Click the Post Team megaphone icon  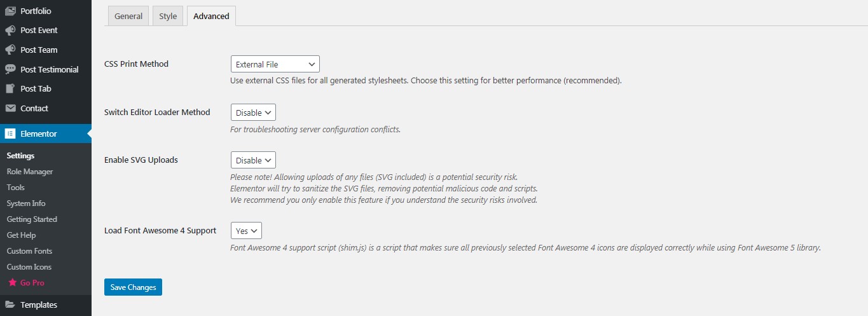click(x=10, y=50)
